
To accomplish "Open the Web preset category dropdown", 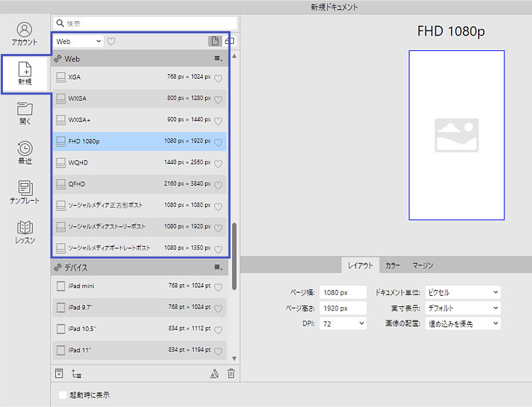I will tap(79, 41).
